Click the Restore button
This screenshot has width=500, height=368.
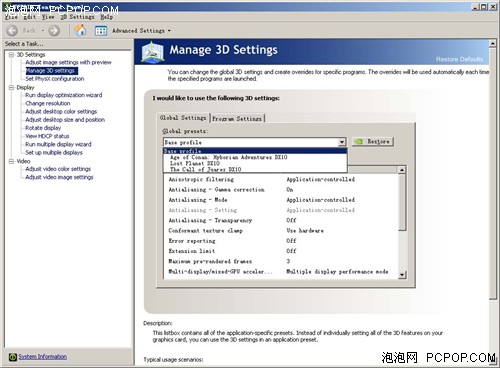coord(373,142)
